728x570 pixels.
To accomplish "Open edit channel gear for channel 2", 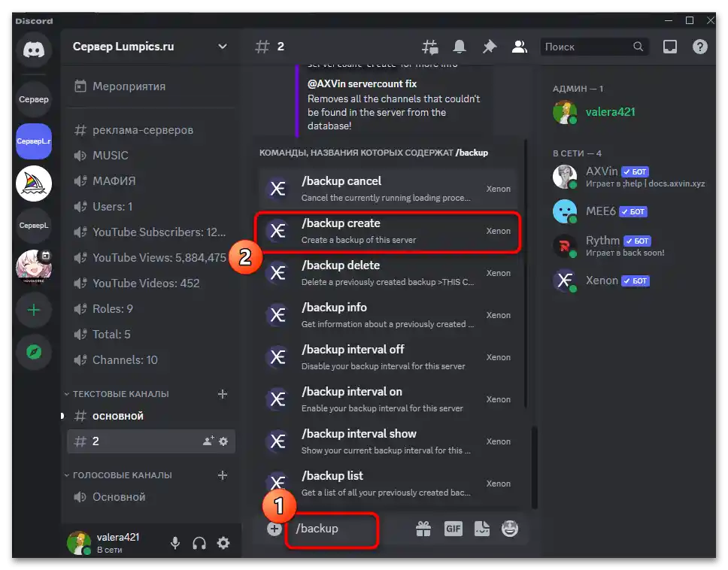I will (x=223, y=441).
